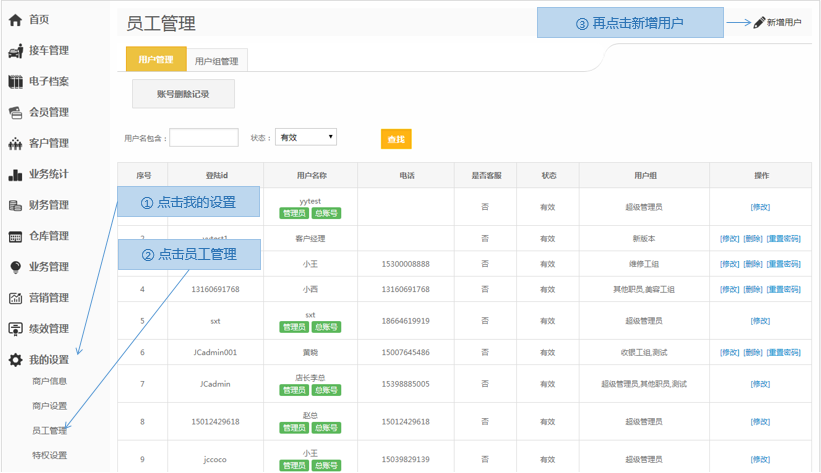
Task: Click the 账号删除记录 button
Action: [x=183, y=94]
